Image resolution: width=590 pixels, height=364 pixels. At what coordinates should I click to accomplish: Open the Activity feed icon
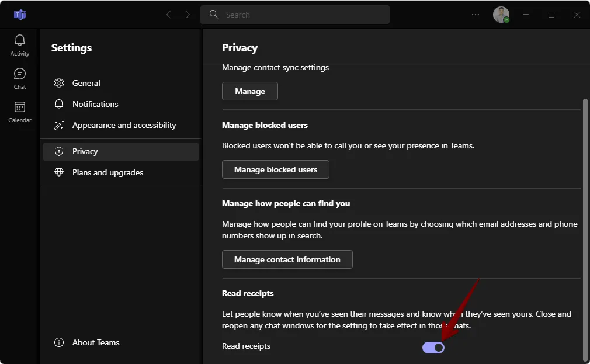(x=19, y=41)
